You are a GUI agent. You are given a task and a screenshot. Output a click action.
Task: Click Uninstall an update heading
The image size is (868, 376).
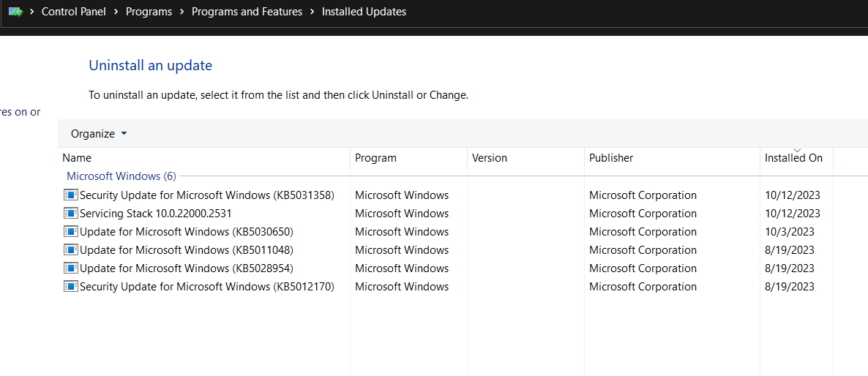(151, 65)
